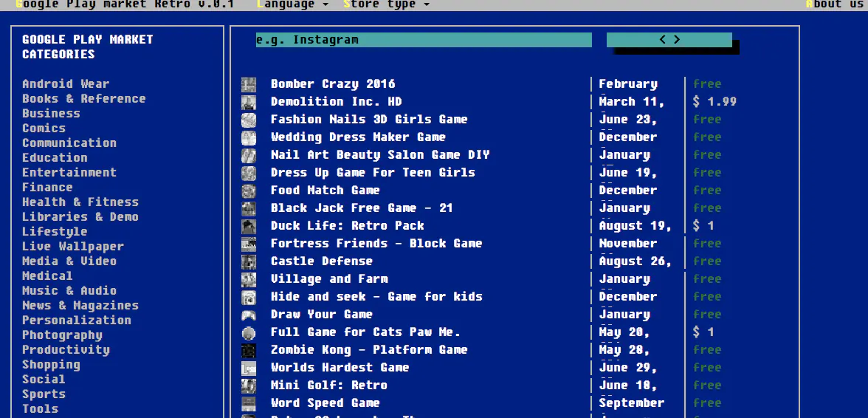This screenshot has height=418, width=868.
Task: Open the Media & Video category
Action: (69, 261)
